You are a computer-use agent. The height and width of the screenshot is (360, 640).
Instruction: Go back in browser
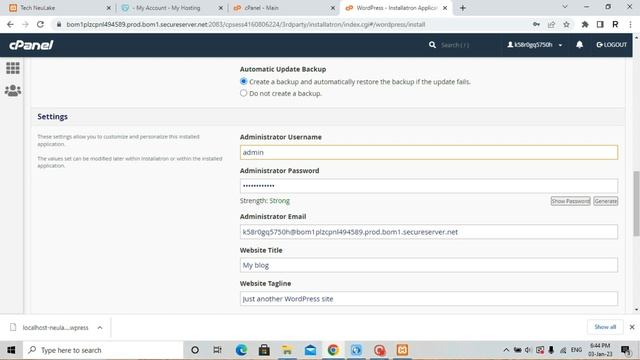pyautogui.click(x=10, y=24)
